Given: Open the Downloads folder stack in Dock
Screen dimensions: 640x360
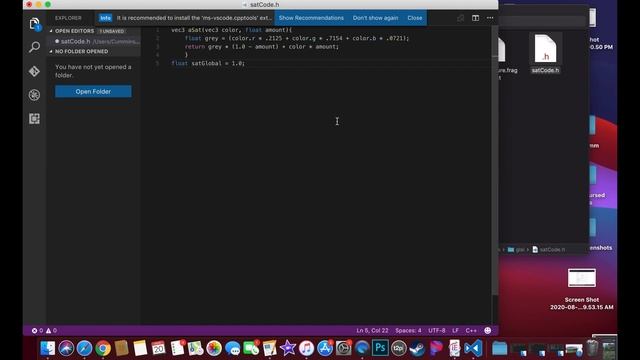Looking at the screenshot, I should [499, 348].
